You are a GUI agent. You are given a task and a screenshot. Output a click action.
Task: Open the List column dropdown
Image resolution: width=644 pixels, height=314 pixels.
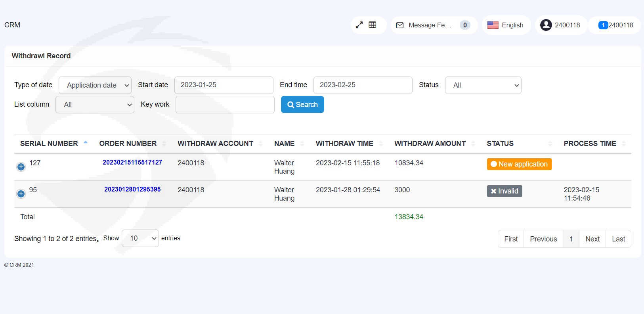point(95,105)
